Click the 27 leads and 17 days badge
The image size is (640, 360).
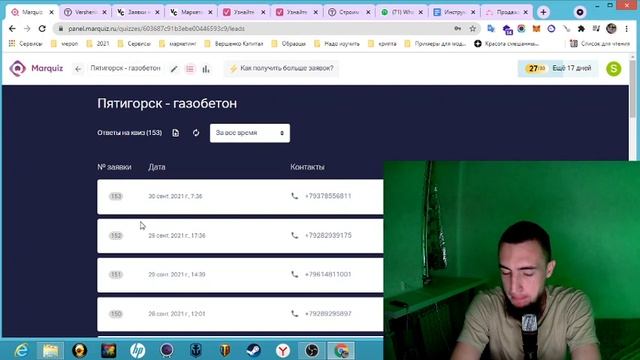click(x=558, y=69)
